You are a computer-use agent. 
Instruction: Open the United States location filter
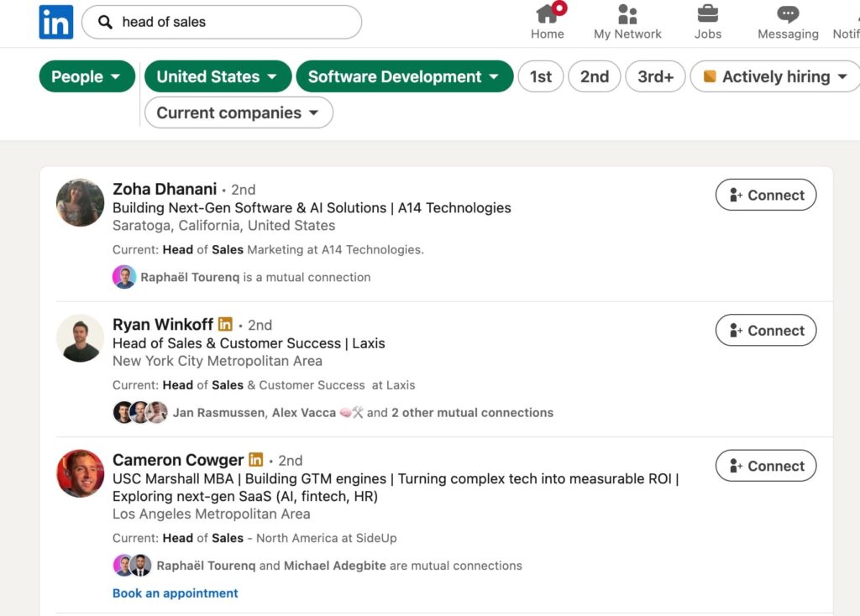click(218, 76)
